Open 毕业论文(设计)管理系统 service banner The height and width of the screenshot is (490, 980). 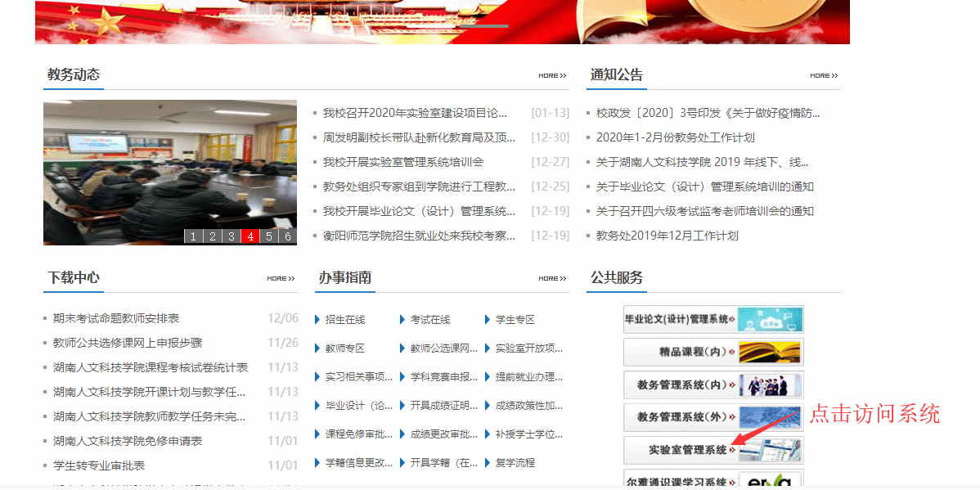coord(713,319)
